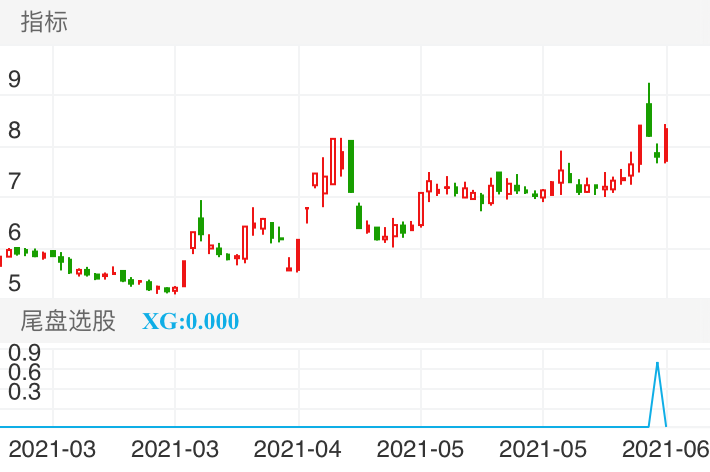This screenshot has width=710, height=472.
Task: Click the peak of the blue indicator spike
Action: [x=657, y=363]
